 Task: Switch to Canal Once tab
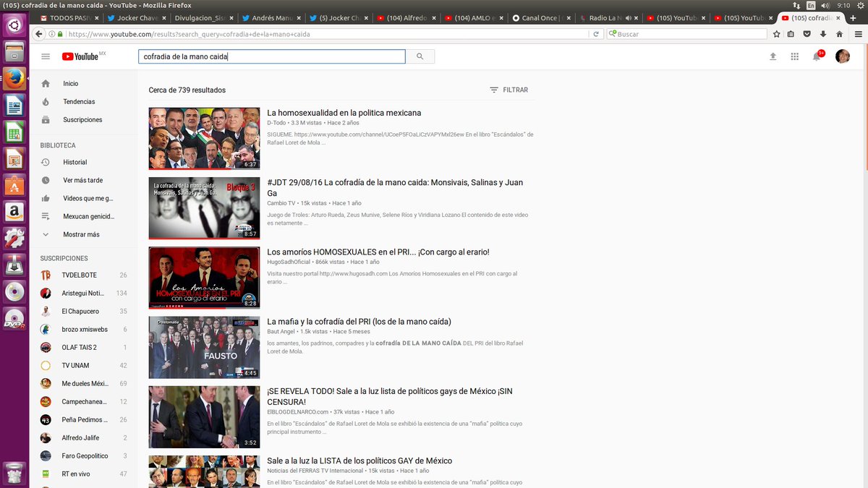click(540, 18)
